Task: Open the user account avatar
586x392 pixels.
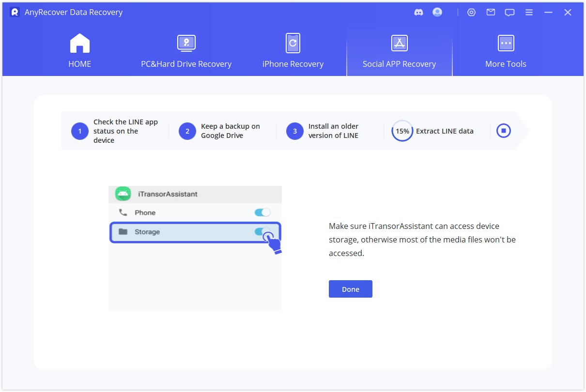Action: tap(437, 12)
